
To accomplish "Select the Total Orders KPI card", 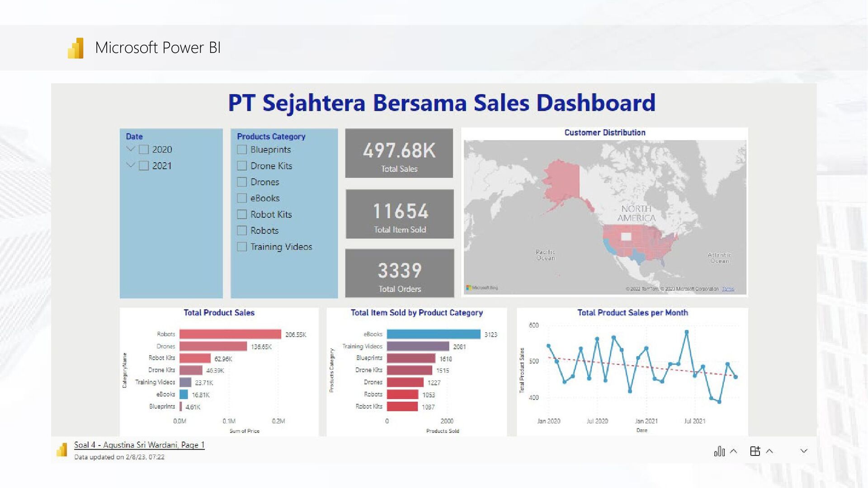I will pyautogui.click(x=399, y=273).
